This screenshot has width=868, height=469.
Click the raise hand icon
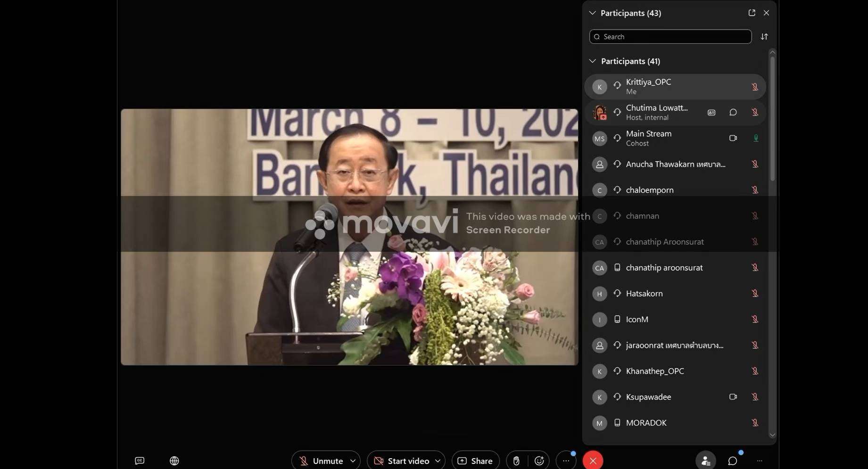[x=516, y=461]
